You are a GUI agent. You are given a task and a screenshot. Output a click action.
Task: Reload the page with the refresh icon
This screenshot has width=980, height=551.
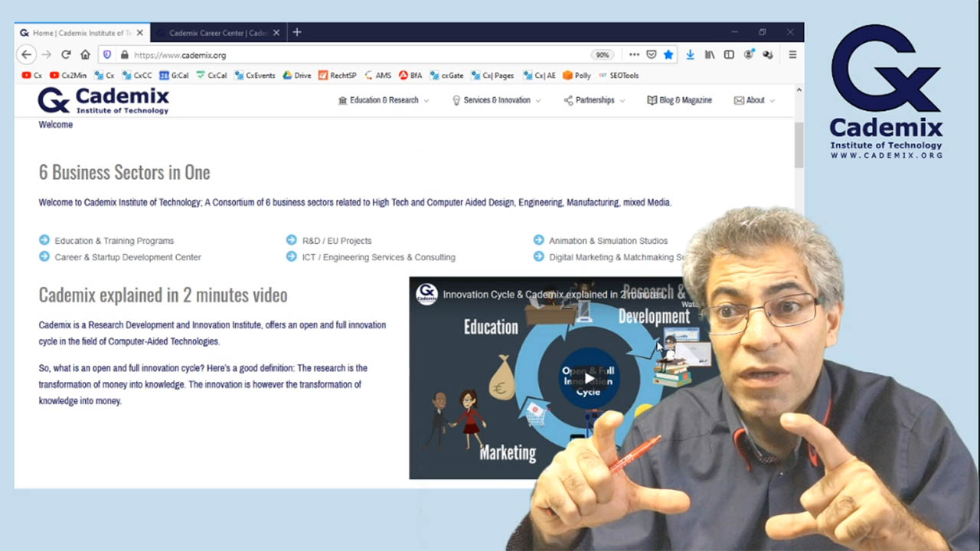click(x=66, y=54)
